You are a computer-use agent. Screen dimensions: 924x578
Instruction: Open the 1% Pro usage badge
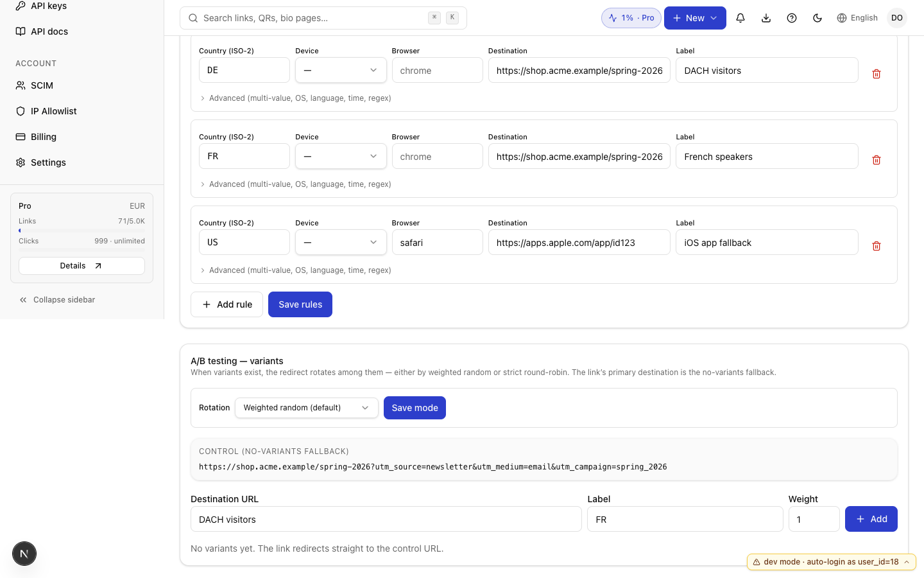click(631, 18)
